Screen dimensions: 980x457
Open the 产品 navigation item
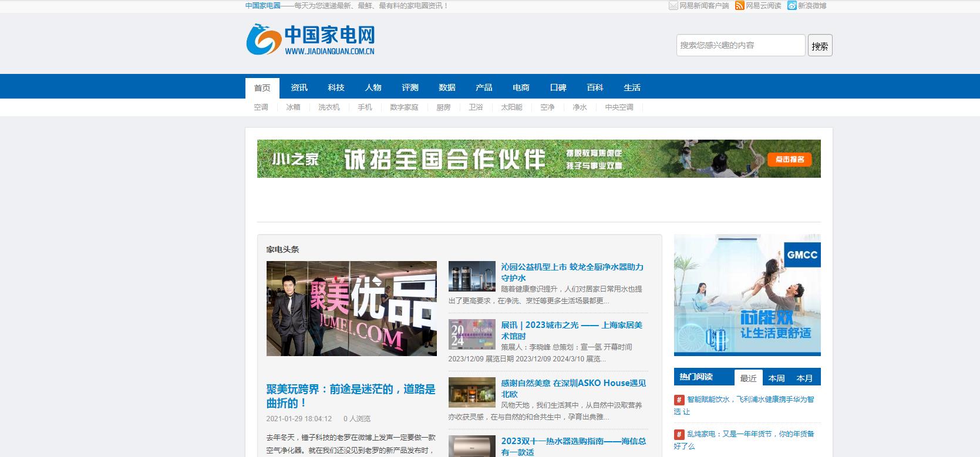(x=484, y=88)
